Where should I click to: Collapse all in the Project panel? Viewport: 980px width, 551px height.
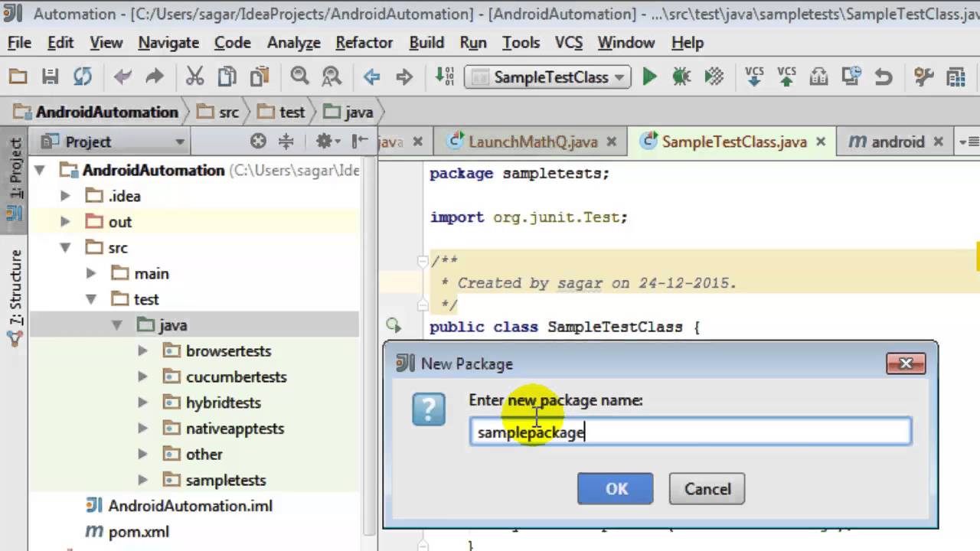286,141
